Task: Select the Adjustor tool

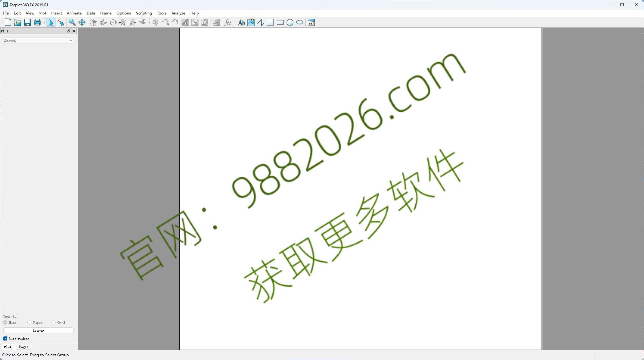Action: click(61, 22)
